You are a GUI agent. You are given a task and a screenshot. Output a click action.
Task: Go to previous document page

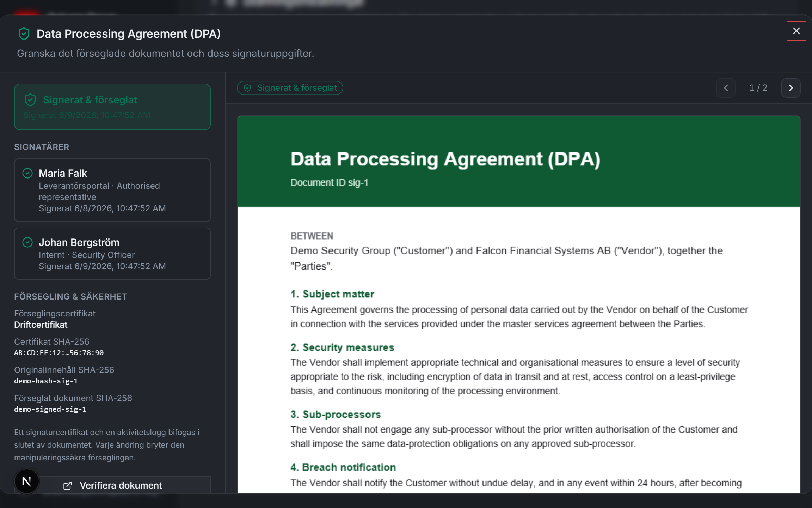pos(726,88)
